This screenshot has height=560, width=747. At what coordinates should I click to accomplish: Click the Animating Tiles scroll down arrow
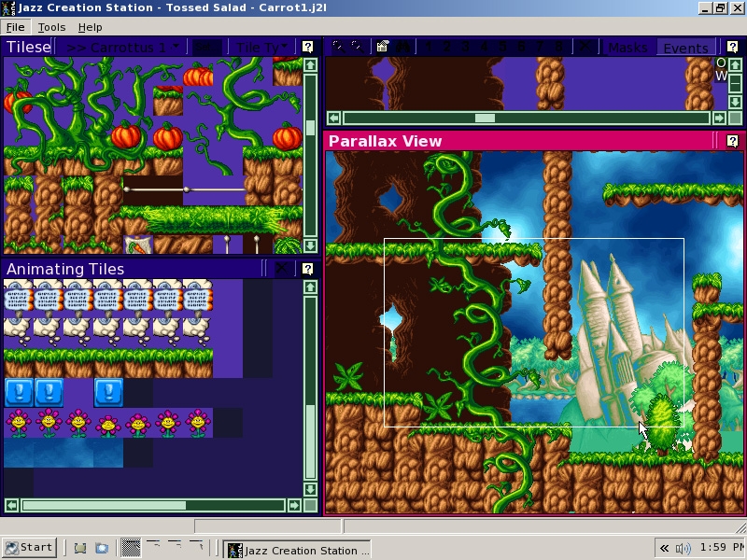point(311,489)
